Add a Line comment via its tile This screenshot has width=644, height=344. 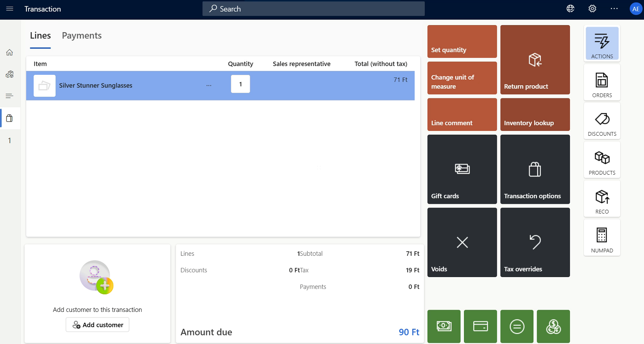[x=462, y=114]
